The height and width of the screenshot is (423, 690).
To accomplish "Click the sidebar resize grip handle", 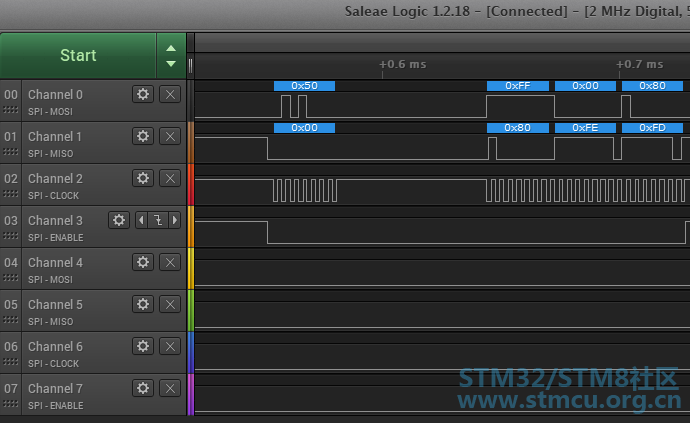I will tap(190, 66).
